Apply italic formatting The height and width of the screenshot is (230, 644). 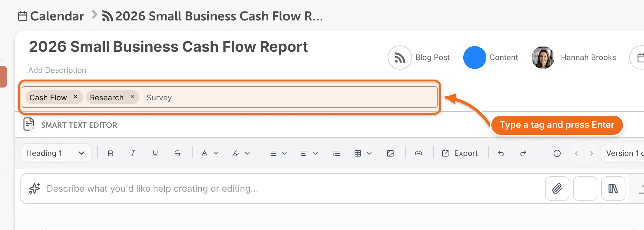[133, 153]
